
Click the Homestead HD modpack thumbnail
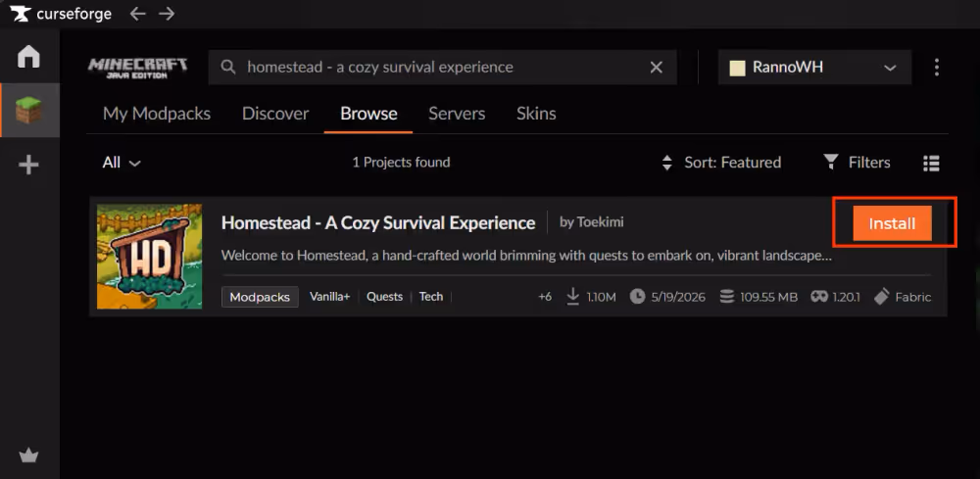tap(149, 256)
